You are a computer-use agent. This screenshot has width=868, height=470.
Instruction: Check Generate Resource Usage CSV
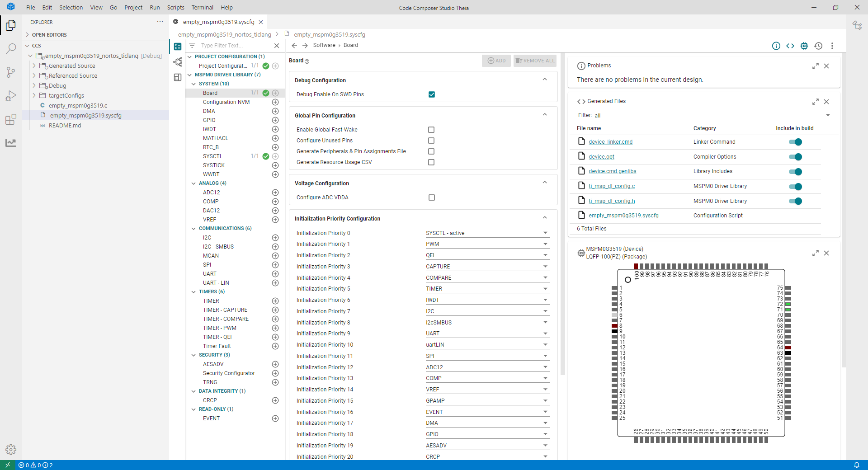431,162
